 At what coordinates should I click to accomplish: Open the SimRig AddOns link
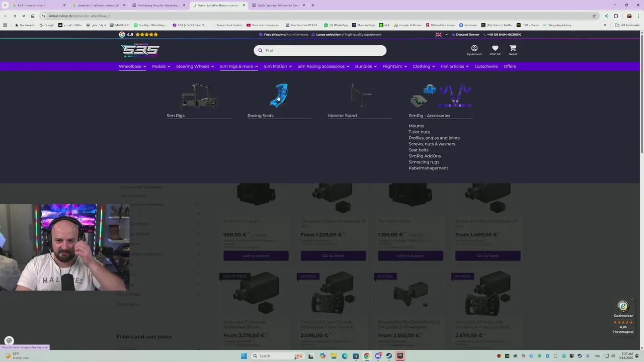point(425,156)
